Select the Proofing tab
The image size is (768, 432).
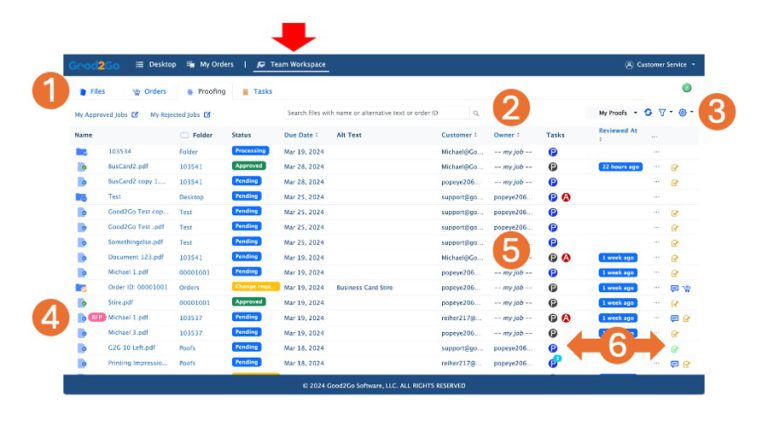(206, 92)
